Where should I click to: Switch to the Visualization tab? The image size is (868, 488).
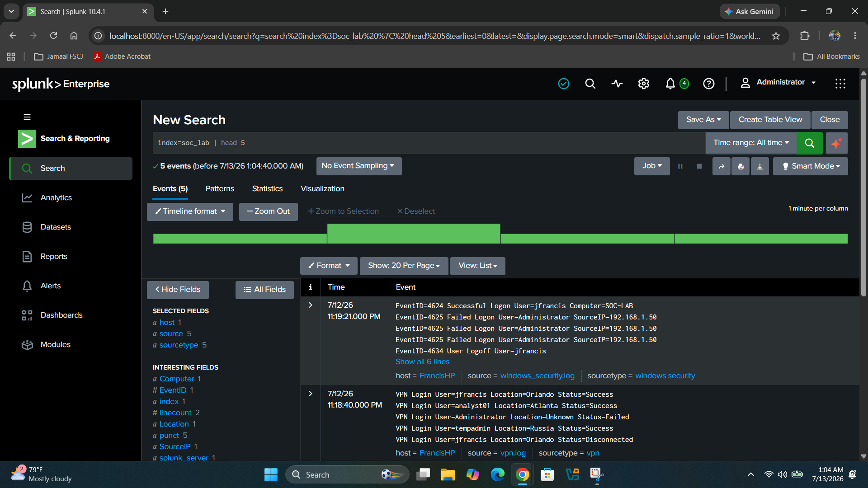click(x=322, y=189)
